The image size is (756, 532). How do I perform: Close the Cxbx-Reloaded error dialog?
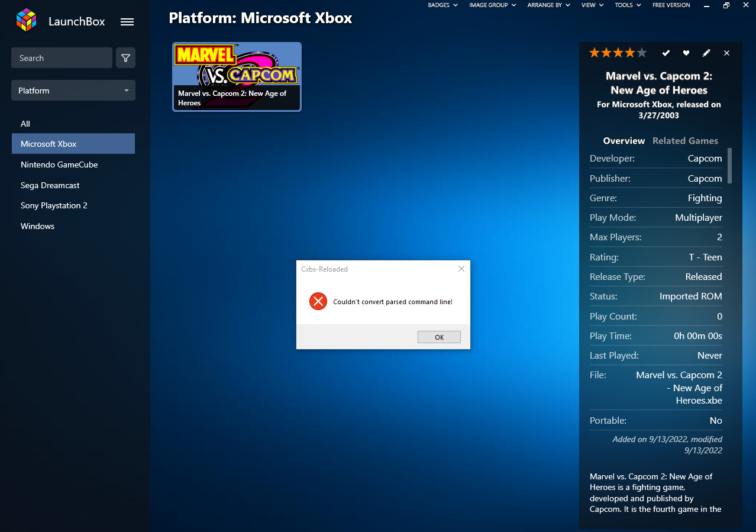tap(461, 269)
